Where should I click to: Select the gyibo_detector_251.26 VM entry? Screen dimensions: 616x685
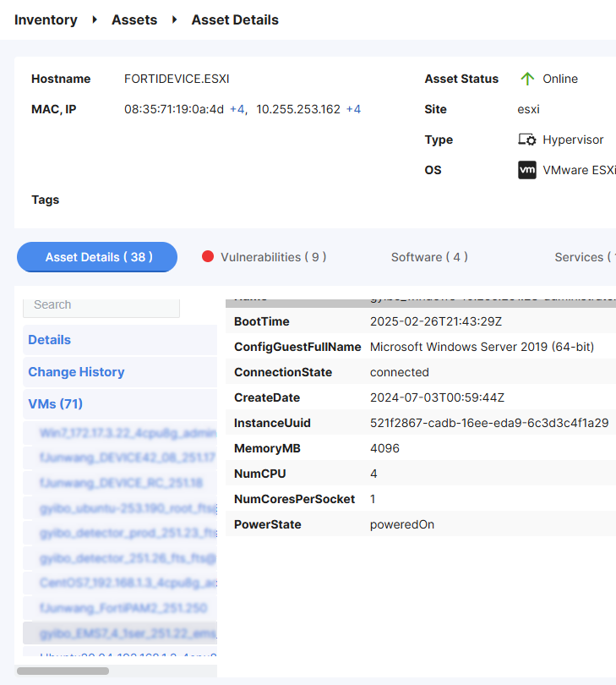(x=120, y=558)
